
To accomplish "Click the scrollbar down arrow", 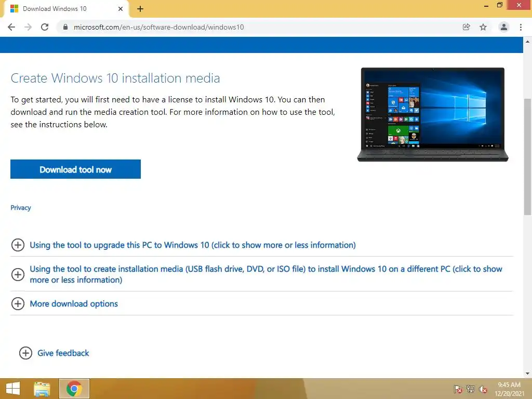I will click(x=527, y=374).
